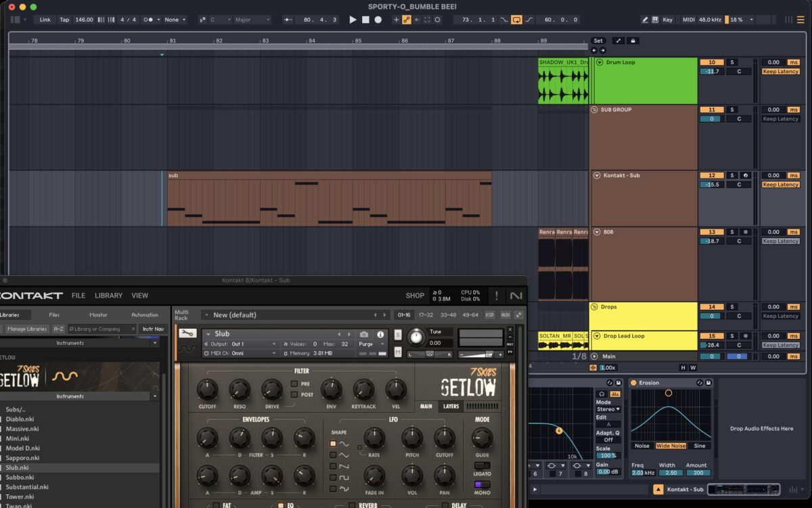This screenshot has width=812, height=508.
Task: Toggle LEGATO mode switch in Getlow
Action: click(482, 465)
